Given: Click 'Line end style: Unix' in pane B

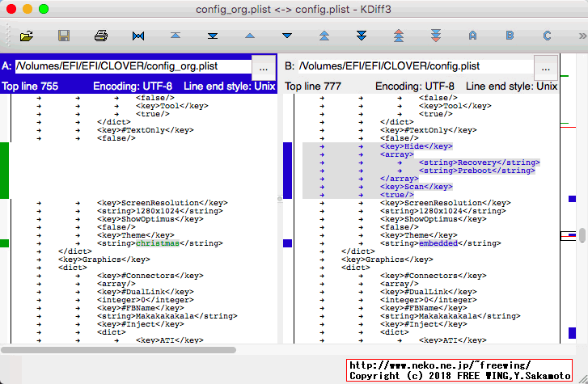Looking at the screenshot, I should 511,87.
